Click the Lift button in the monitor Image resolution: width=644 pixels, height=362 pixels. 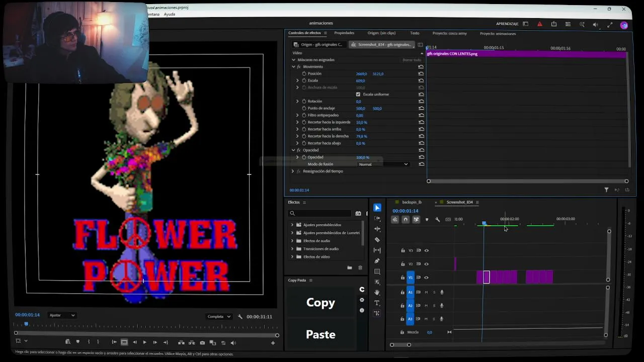click(181, 343)
